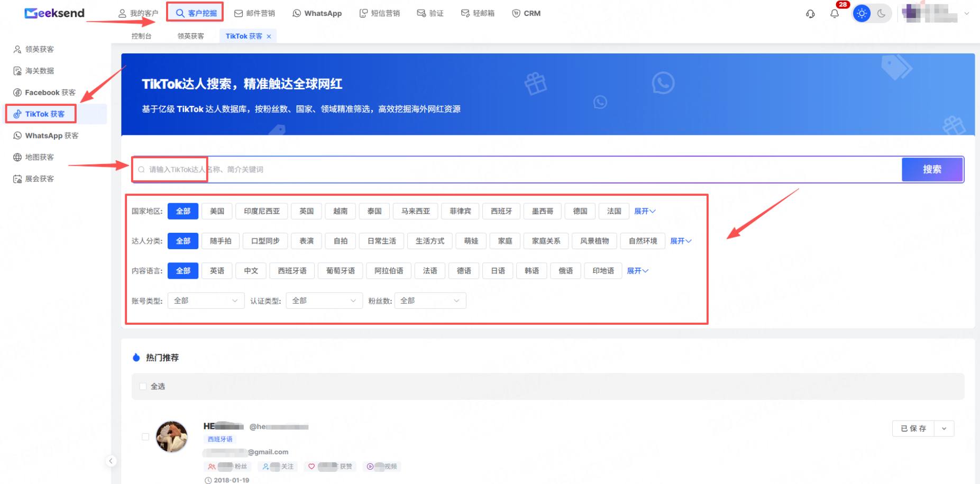This screenshot has height=484, width=980.
Task: Tick the checkbox beside the HE creator
Action: coord(145,437)
